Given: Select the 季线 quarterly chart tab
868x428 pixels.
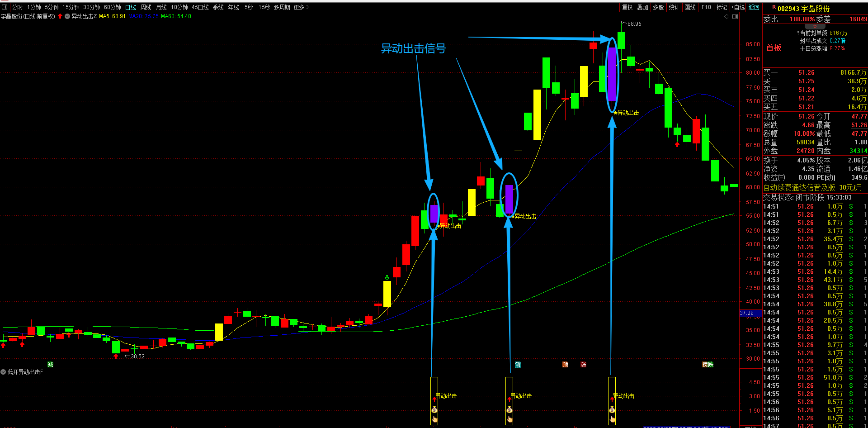Looking at the screenshot, I should click(218, 7).
